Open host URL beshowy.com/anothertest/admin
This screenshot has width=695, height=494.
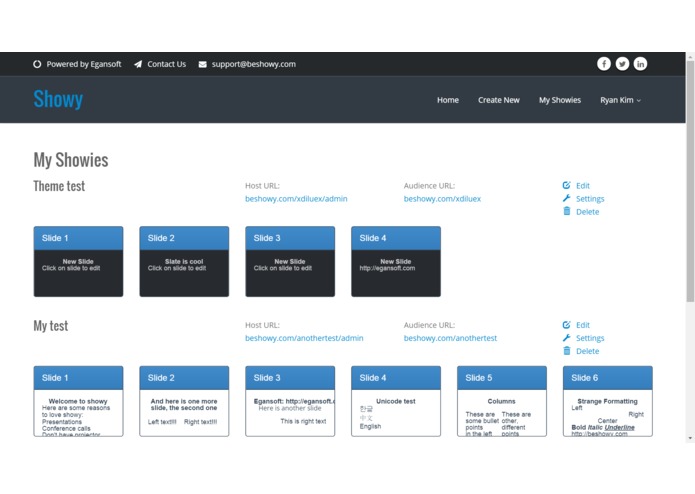tap(304, 338)
